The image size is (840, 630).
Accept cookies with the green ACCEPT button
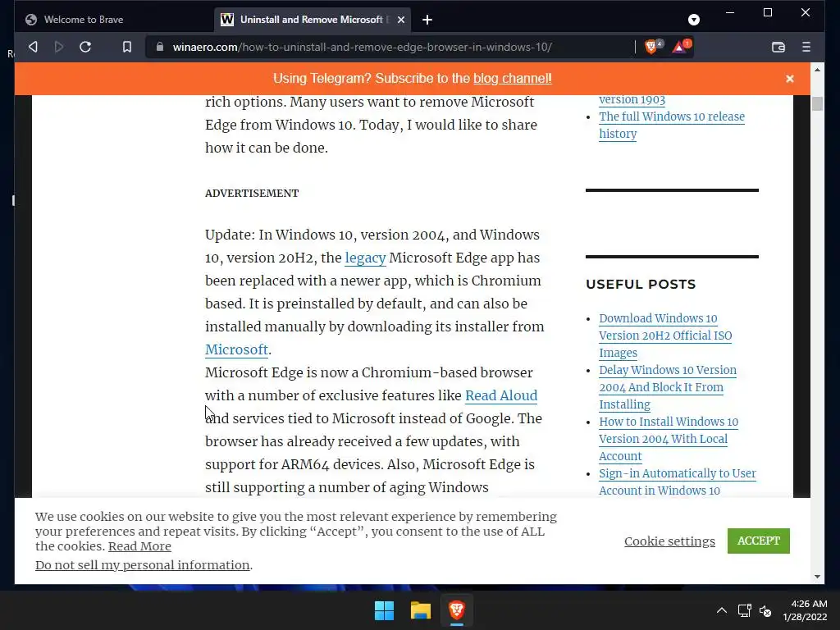click(759, 541)
